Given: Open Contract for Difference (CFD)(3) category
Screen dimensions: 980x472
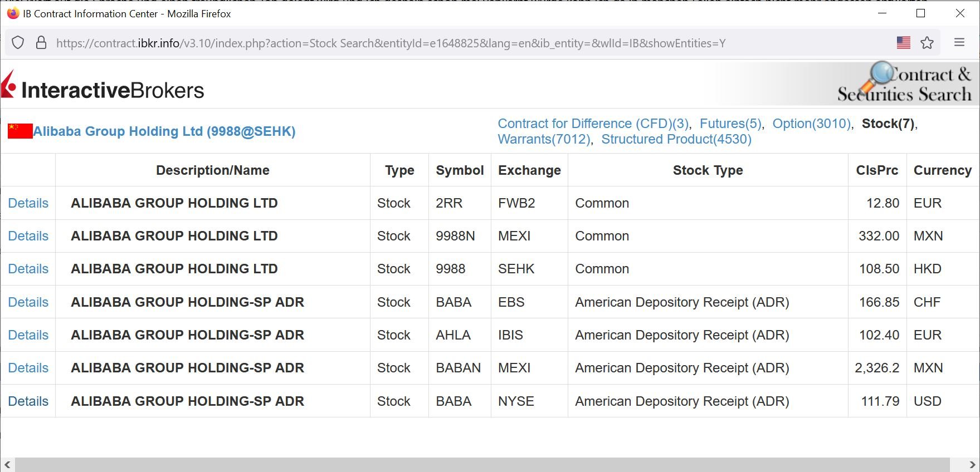Looking at the screenshot, I should pyautogui.click(x=593, y=124).
